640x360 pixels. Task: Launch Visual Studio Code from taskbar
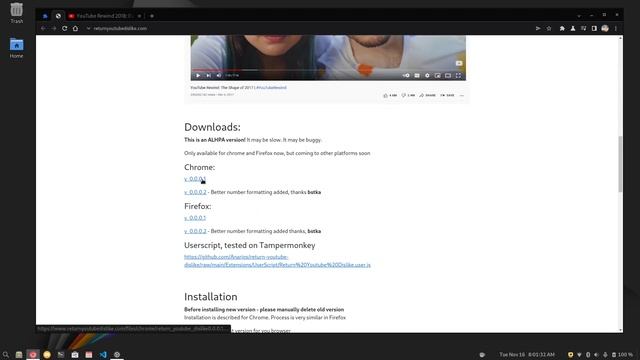click(103, 355)
